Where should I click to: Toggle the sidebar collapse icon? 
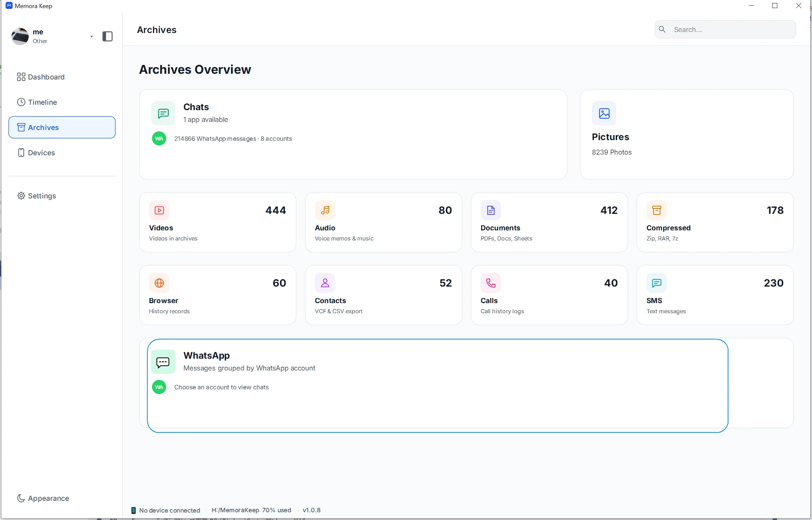[x=108, y=36]
